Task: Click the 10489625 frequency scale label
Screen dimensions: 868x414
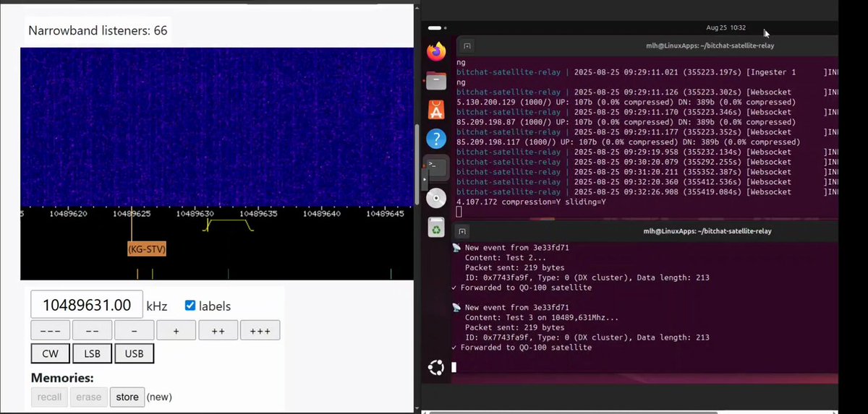Action: 132,214
